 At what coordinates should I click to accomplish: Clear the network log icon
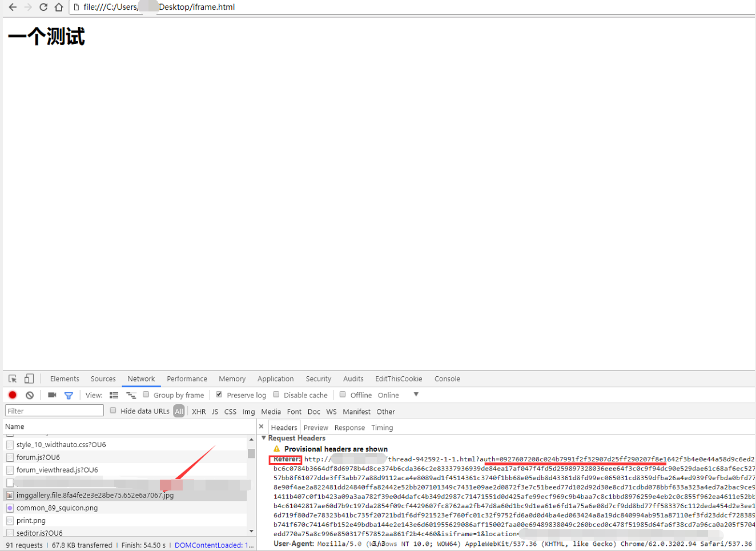30,395
